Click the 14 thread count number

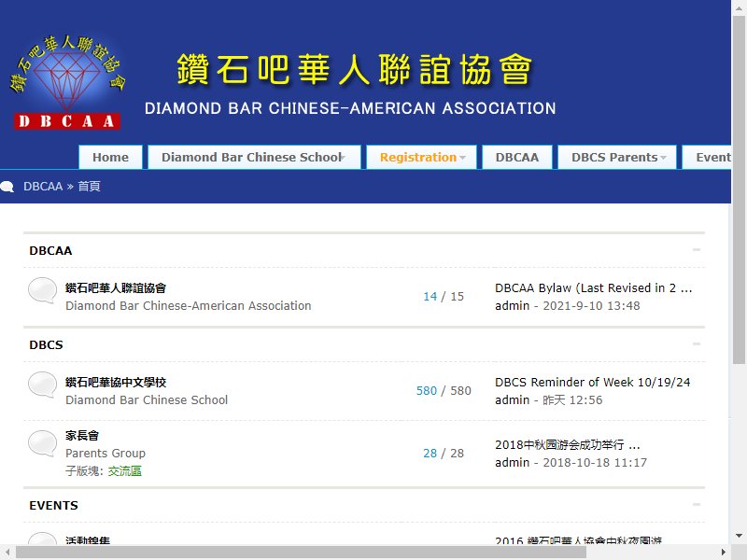(430, 297)
